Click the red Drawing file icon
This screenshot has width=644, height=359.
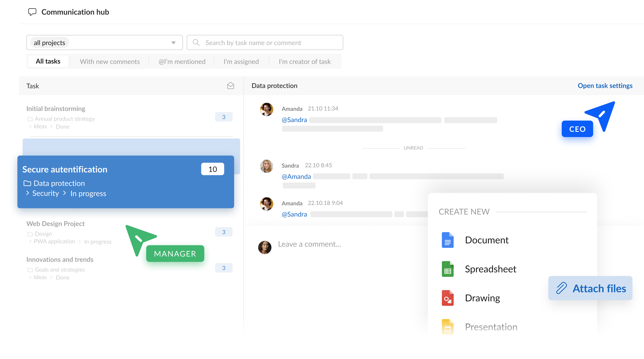coord(447,298)
